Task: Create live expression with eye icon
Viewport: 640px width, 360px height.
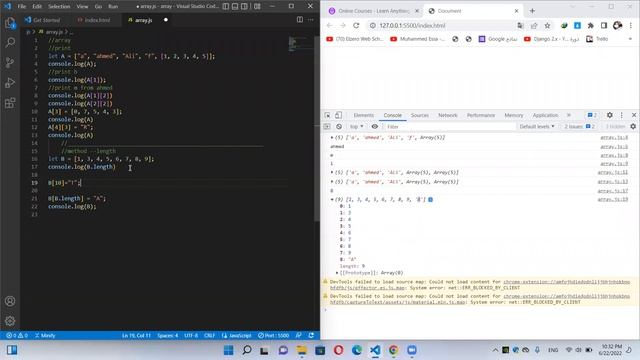Action: pos(375,127)
